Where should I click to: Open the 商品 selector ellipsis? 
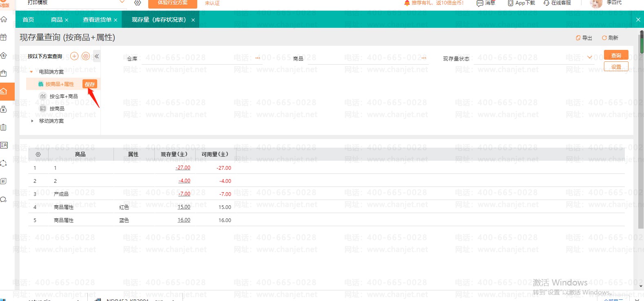pyautogui.click(x=423, y=58)
